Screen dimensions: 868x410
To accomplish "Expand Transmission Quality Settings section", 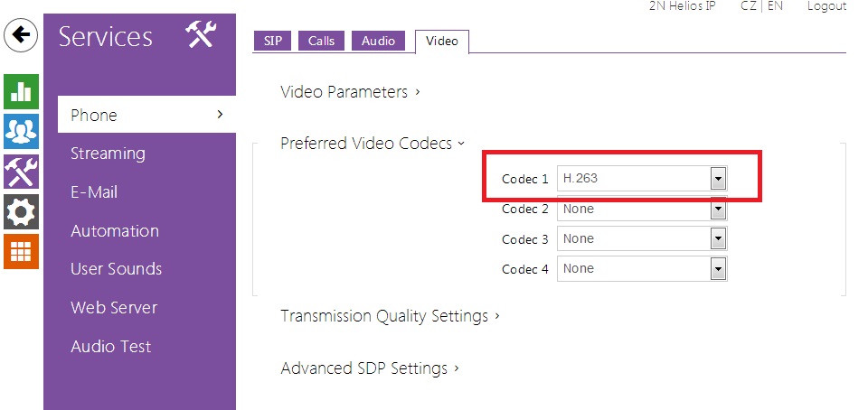I will 390,316.
